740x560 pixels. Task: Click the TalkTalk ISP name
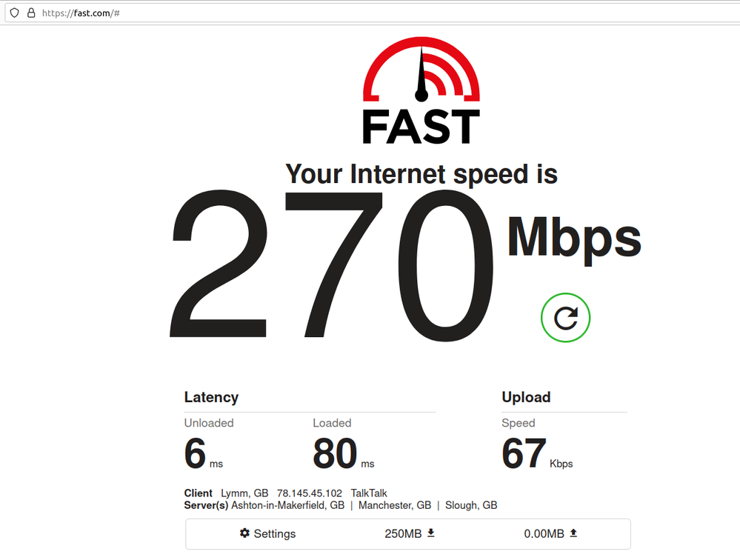369,493
